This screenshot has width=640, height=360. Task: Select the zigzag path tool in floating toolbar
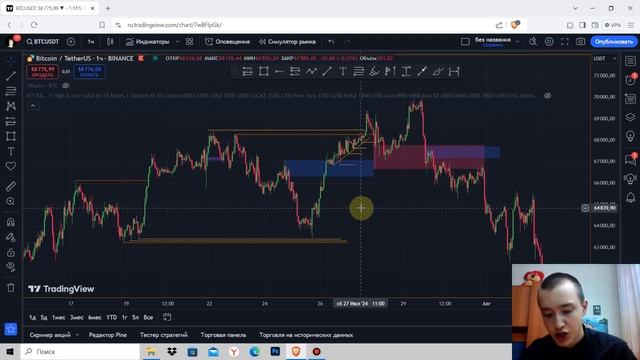click(x=311, y=72)
